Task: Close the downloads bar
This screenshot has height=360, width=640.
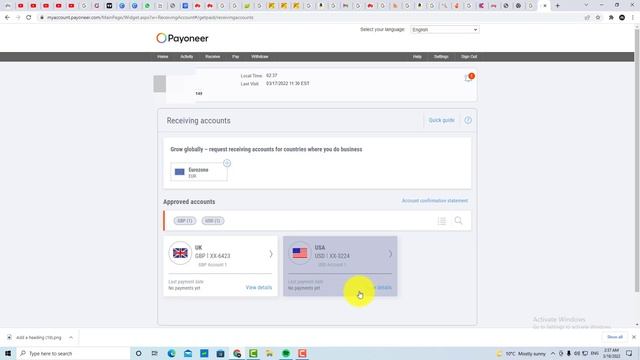Action: [633, 337]
